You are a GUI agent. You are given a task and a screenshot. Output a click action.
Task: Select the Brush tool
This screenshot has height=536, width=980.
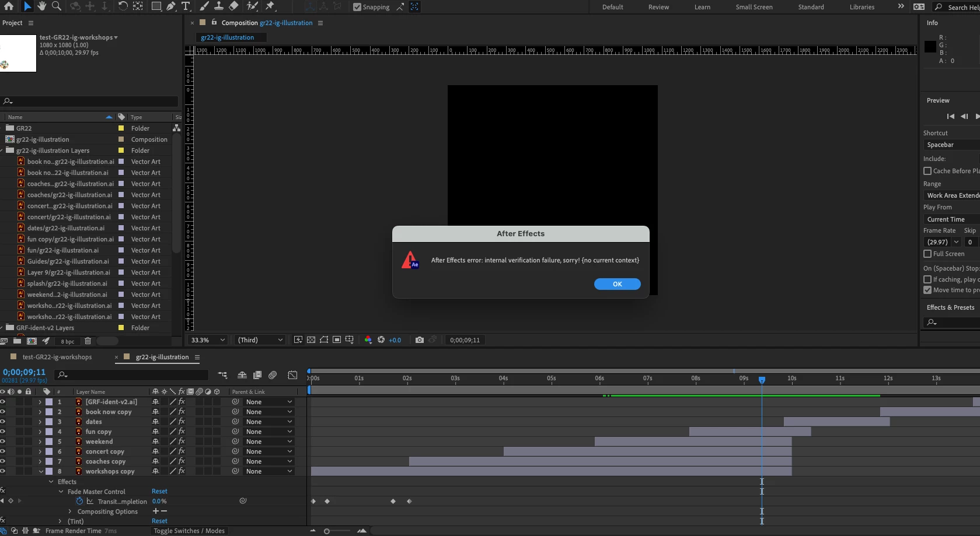click(x=204, y=6)
